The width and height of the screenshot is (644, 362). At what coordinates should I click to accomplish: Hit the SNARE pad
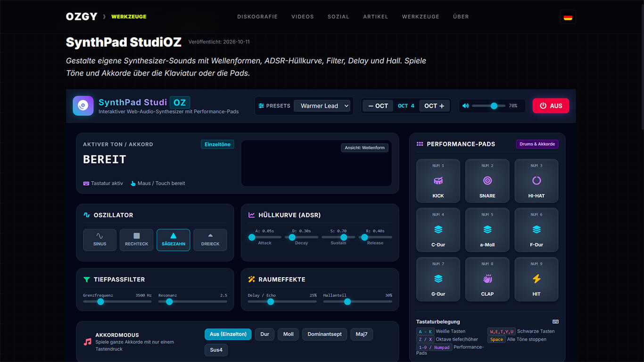(487, 181)
